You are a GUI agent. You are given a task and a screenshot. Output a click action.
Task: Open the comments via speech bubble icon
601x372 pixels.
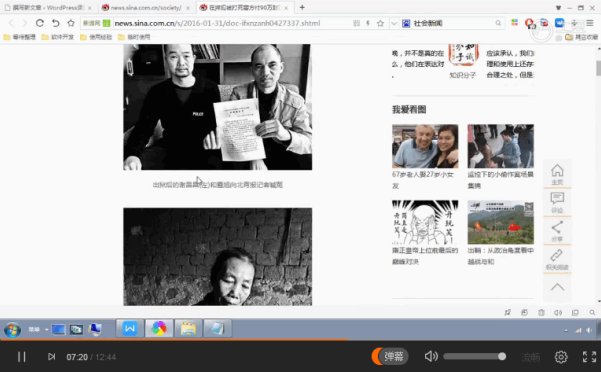(x=557, y=203)
